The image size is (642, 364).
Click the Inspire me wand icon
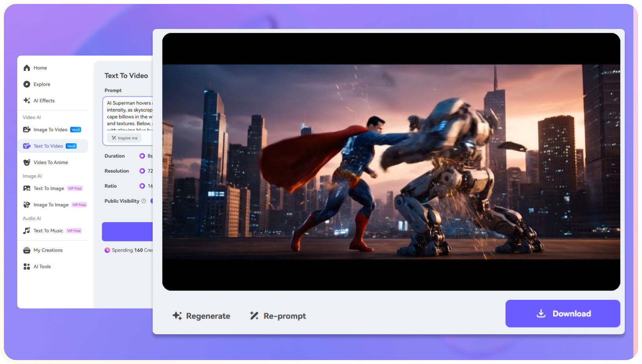point(114,138)
